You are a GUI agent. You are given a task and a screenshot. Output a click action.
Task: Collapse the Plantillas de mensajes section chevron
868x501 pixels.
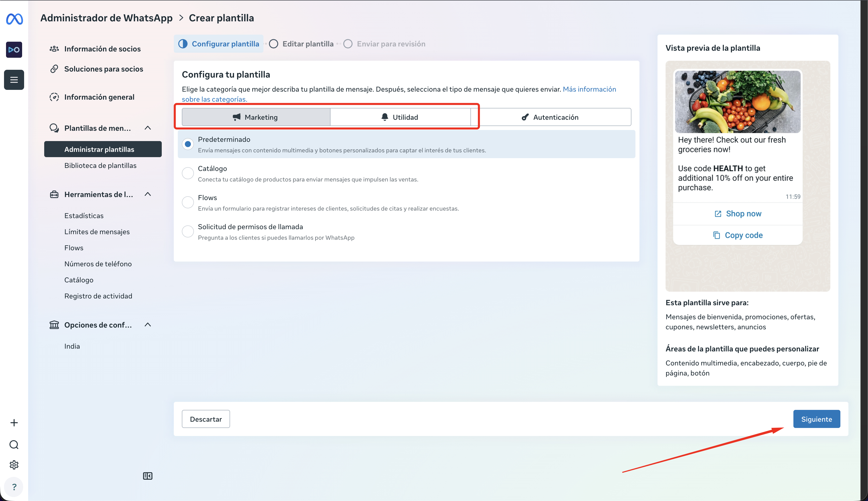[x=148, y=128]
